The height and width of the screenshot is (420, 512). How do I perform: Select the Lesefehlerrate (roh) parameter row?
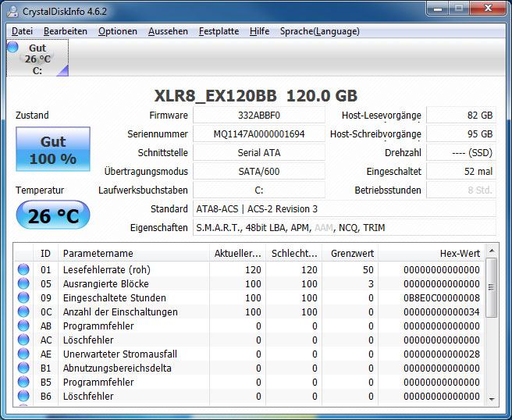tap(249, 269)
